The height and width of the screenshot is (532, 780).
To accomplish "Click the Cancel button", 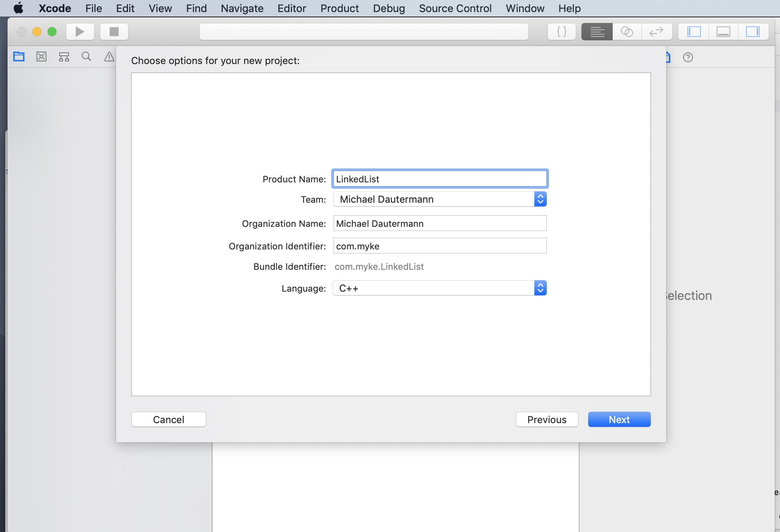I will (168, 420).
